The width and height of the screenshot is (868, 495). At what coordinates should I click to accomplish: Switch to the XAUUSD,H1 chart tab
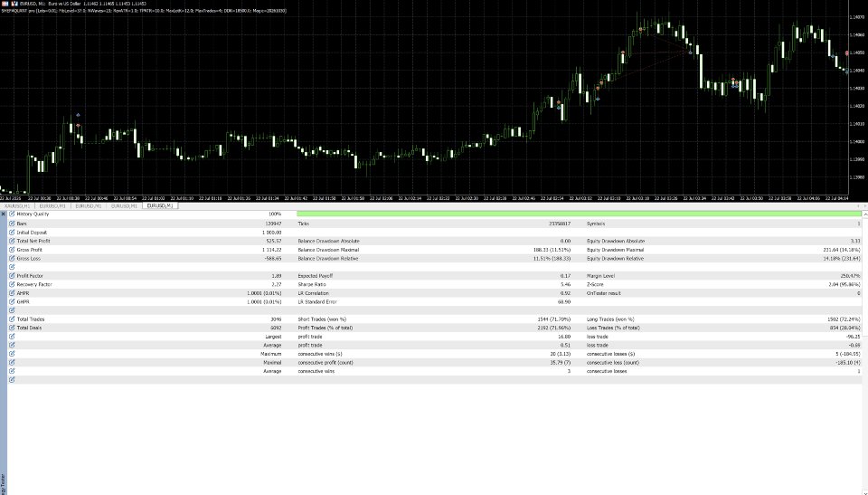click(x=17, y=205)
